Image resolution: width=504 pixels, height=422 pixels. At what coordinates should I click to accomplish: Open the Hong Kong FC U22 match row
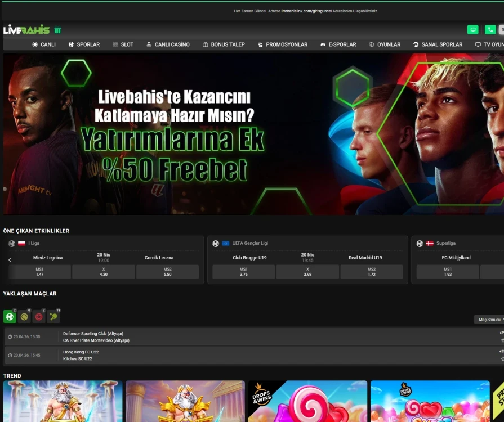tap(253, 355)
